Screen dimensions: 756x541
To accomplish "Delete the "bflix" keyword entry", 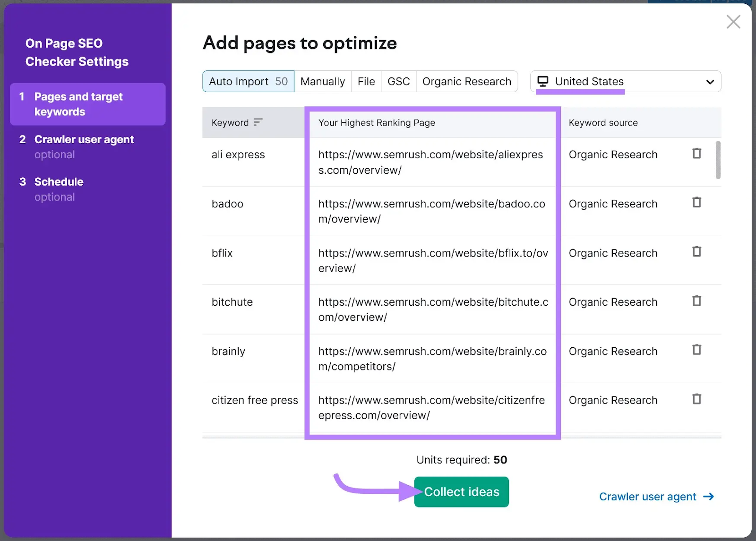I will pos(696,251).
